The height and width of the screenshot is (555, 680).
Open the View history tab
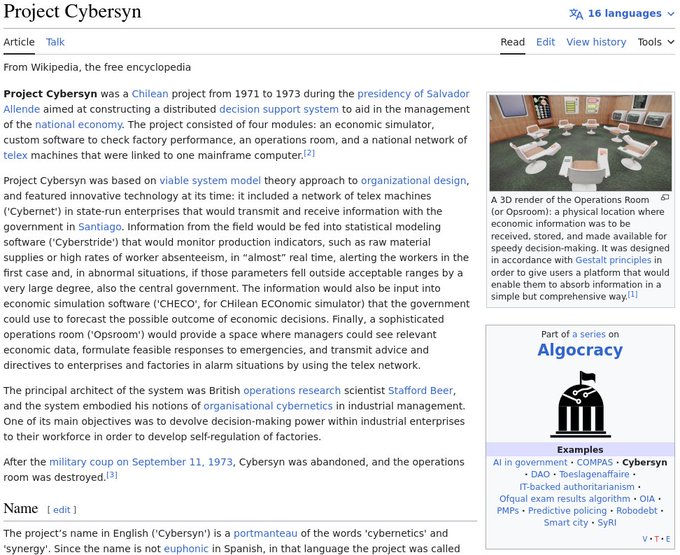coord(596,42)
